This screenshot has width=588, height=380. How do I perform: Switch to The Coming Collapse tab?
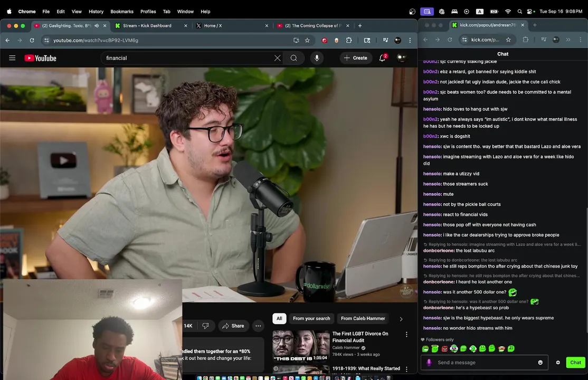coord(313,26)
